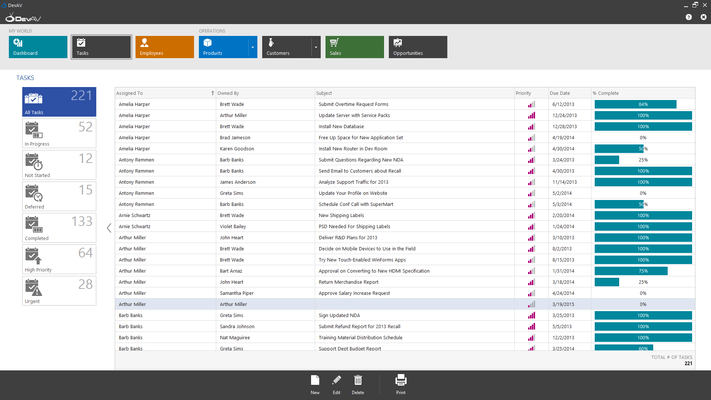Click owner 'Violet Bailey' cell
Image resolution: width=711 pixels, height=400 pixels.
tap(265, 226)
